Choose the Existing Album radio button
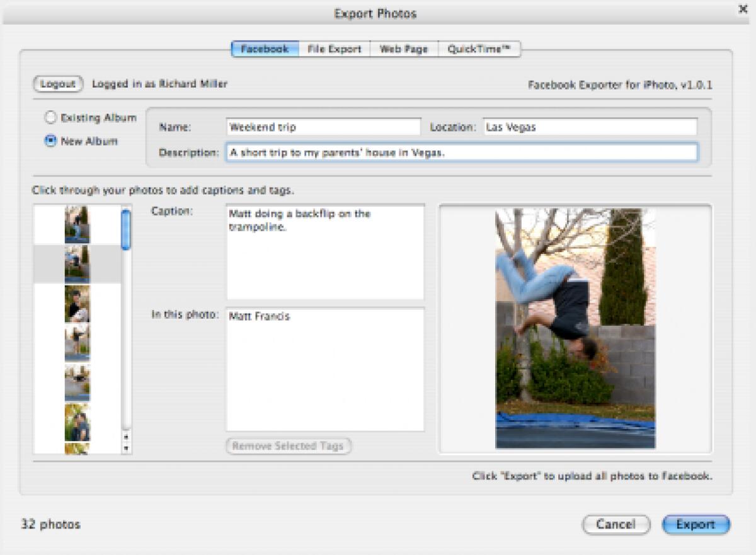 click(x=50, y=118)
